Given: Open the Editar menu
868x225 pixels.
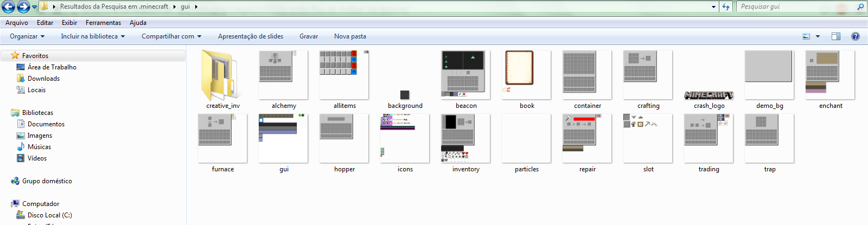Looking at the screenshot, I should click(45, 23).
